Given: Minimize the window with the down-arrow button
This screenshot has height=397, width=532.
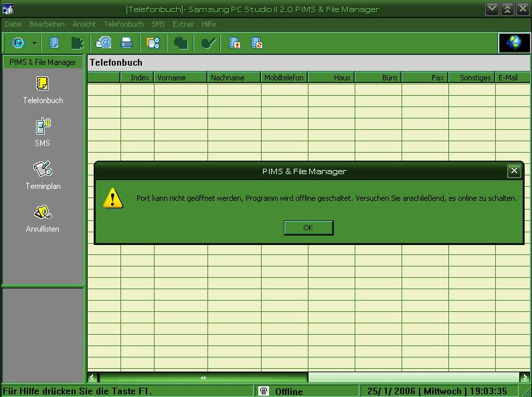Looking at the screenshot, I should pyautogui.click(x=492, y=9).
